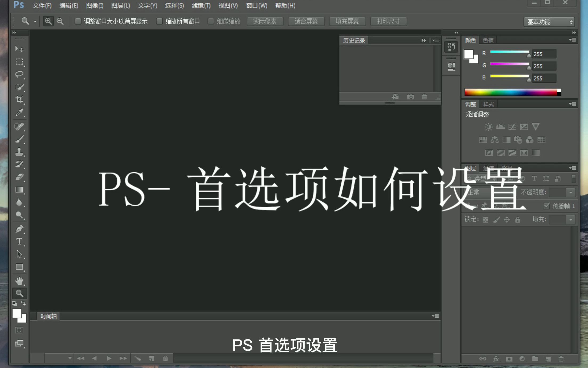
Task: Select the Crop tool
Action: (x=19, y=100)
